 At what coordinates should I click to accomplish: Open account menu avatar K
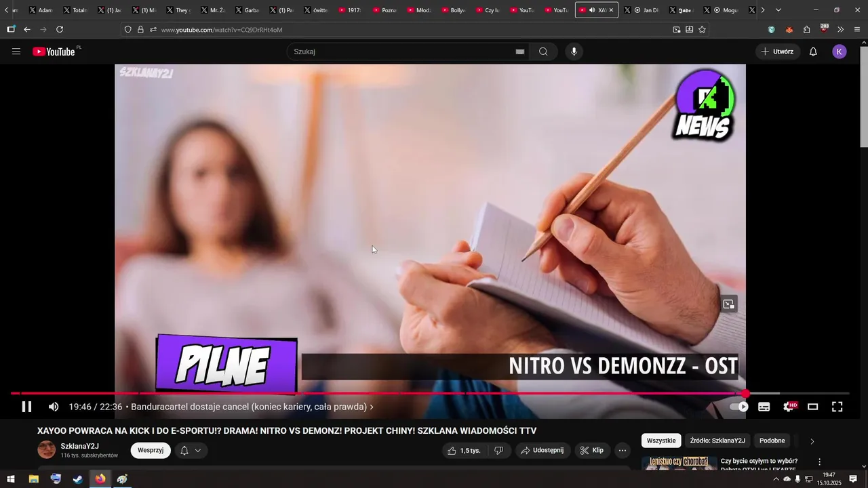(840, 52)
